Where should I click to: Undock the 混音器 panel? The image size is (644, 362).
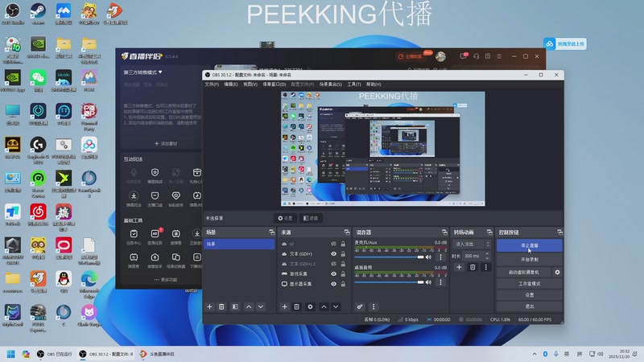point(444,232)
